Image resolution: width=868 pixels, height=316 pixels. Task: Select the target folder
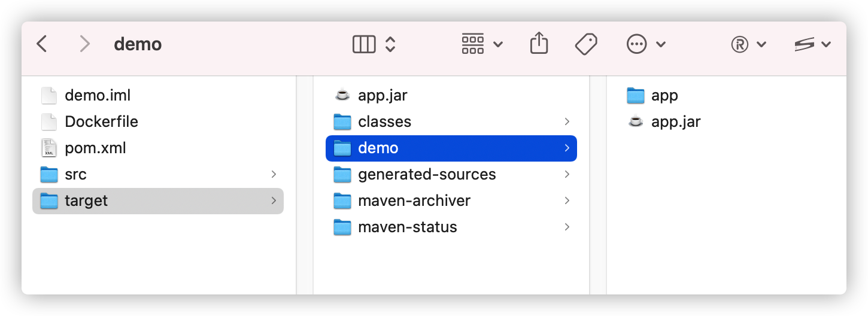(x=86, y=200)
